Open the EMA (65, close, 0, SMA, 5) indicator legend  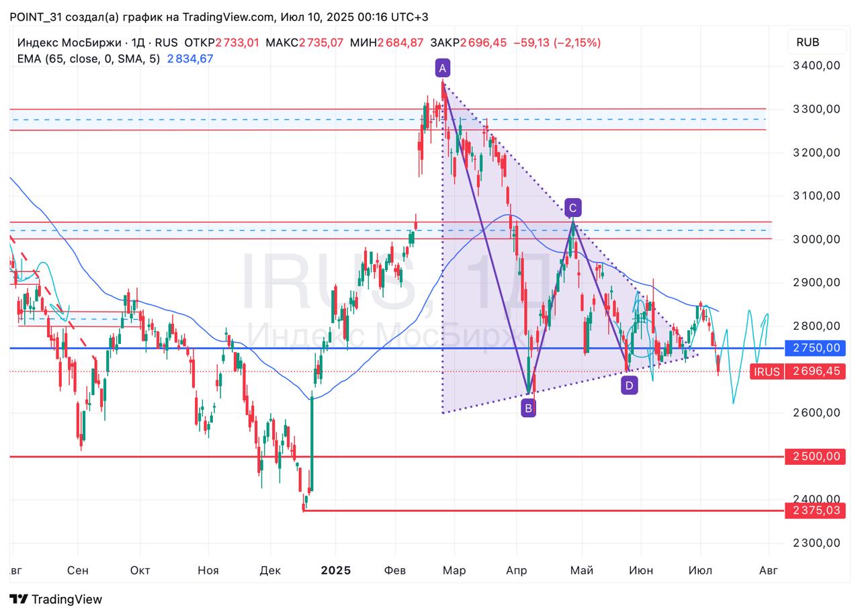(89, 59)
